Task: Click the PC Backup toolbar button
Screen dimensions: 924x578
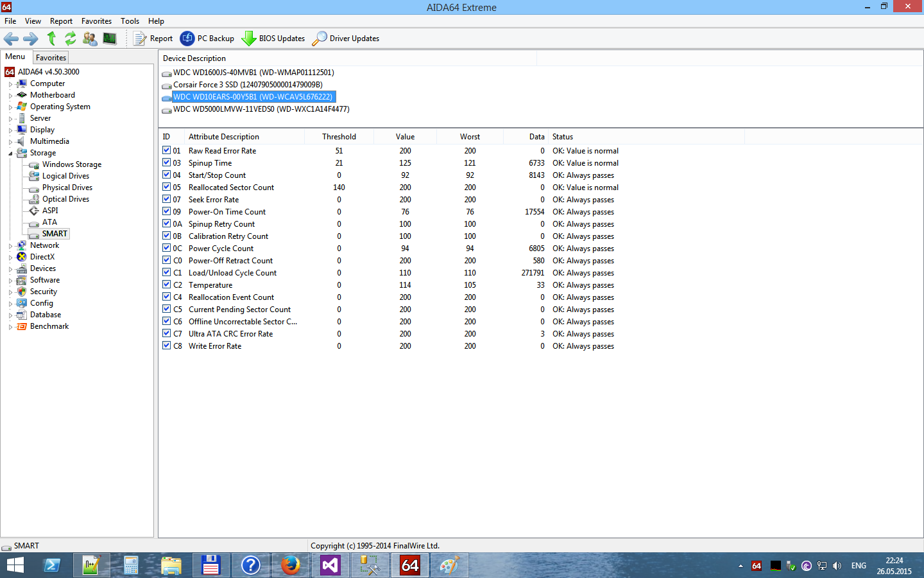Action: pyautogui.click(x=207, y=39)
